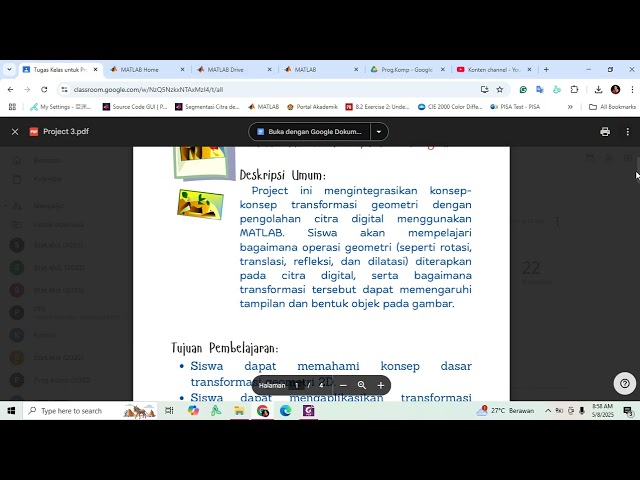Open File Explorer from taskbar
Viewport: 640px width, 480px height.
pyautogui.click(x=239, y=411)
